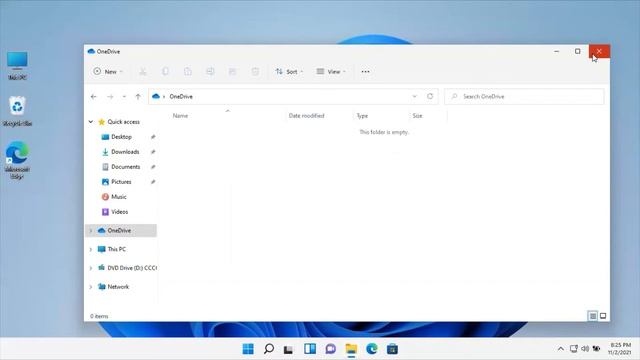Click the Paste icon in toolbar

click(188, 71)
